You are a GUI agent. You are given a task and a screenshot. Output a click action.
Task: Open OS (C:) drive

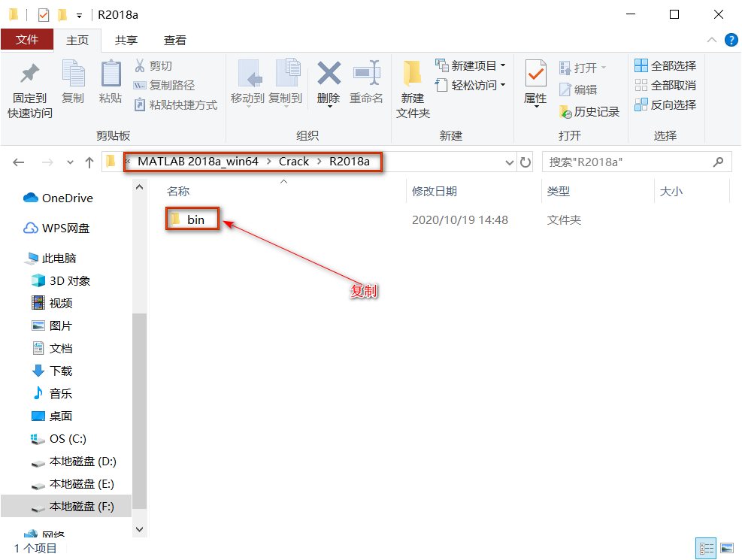59,439
